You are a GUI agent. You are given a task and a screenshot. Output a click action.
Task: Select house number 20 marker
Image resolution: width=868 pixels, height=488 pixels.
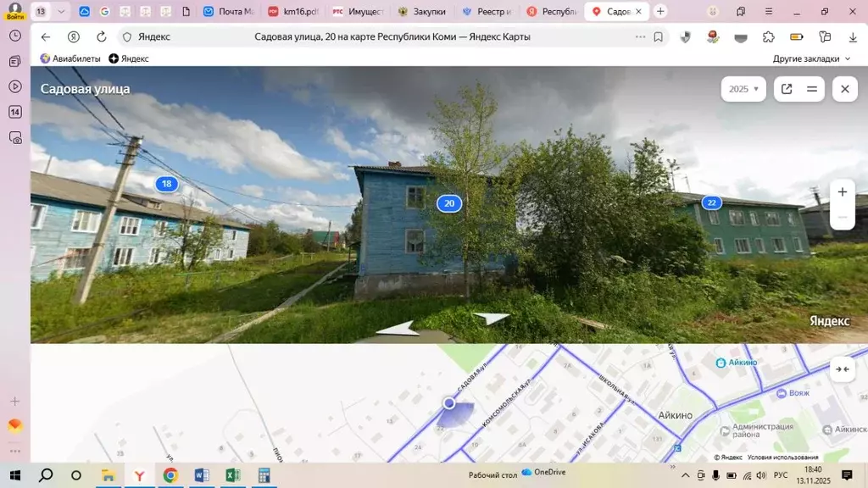[x=449, y=203]
